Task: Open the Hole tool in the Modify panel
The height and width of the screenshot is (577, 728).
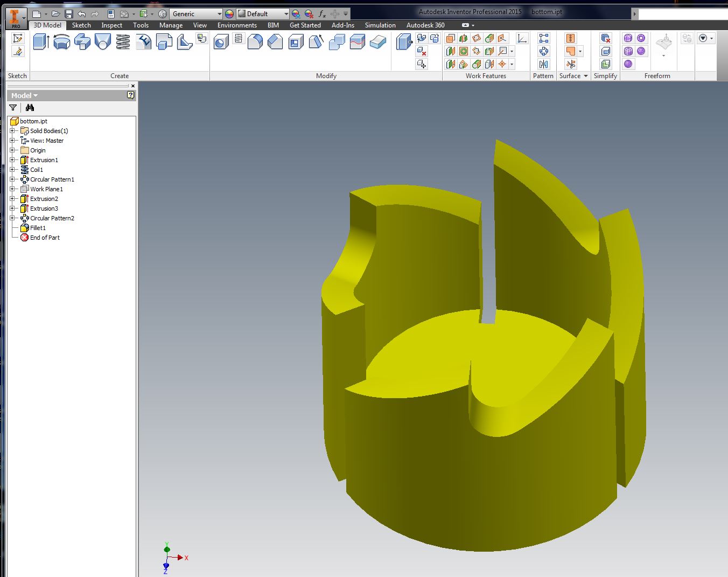Action: coord(221,42)
